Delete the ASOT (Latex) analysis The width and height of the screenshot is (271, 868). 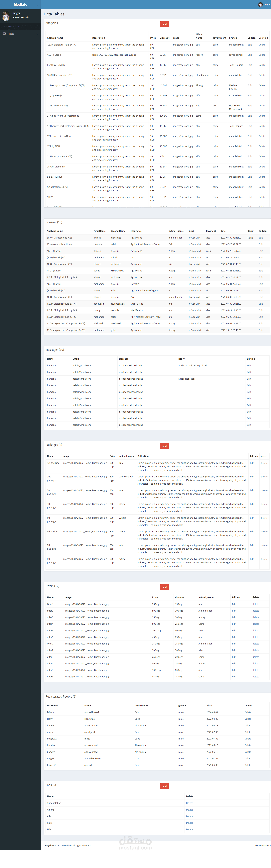click(x=262, y=55)
